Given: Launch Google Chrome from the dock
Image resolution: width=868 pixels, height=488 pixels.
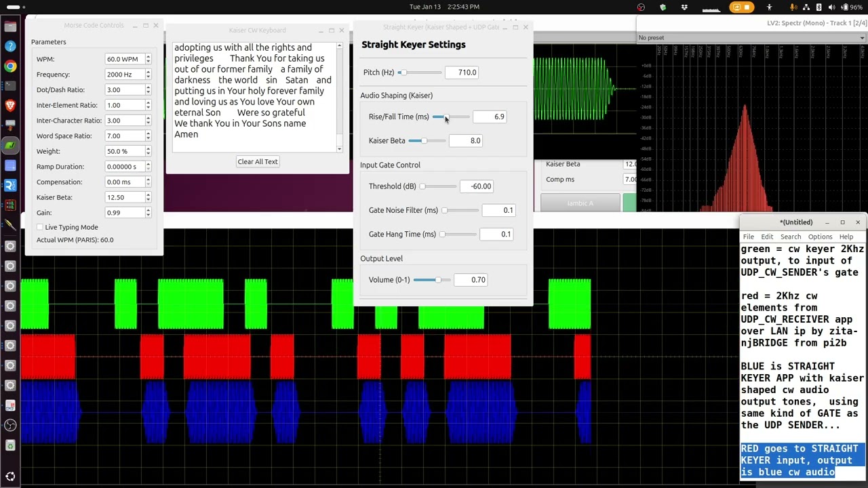Looking at the screenshot, I should (10, 66).
